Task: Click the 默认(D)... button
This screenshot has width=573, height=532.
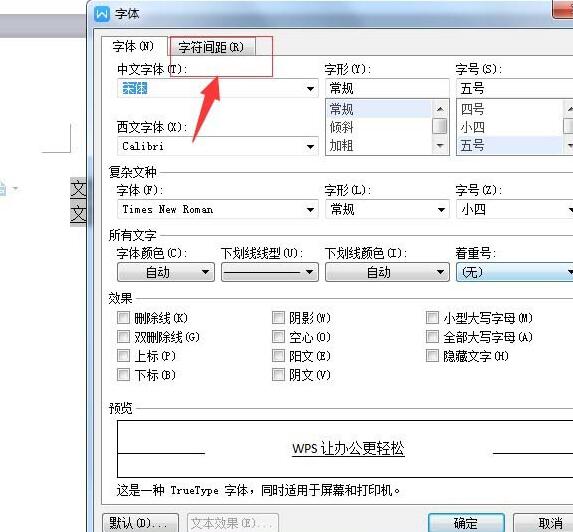Action: pos(141,523)
